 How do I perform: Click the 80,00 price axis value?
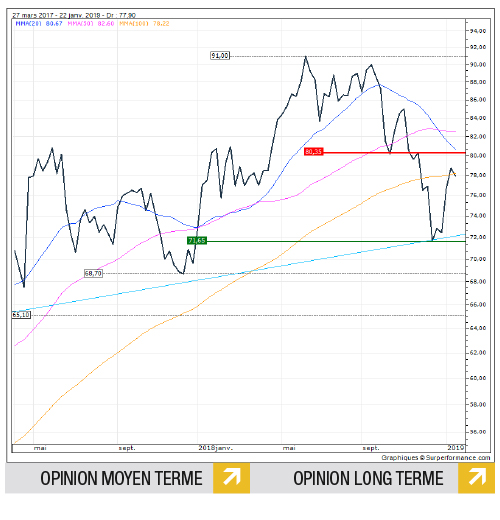pos(478,156)
